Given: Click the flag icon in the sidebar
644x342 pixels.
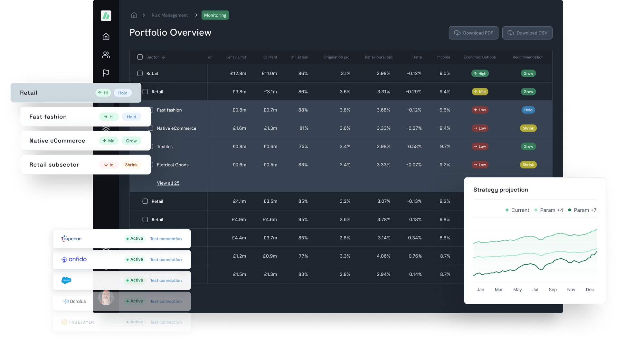Looking at the screenshot, I should pos(106,73).
